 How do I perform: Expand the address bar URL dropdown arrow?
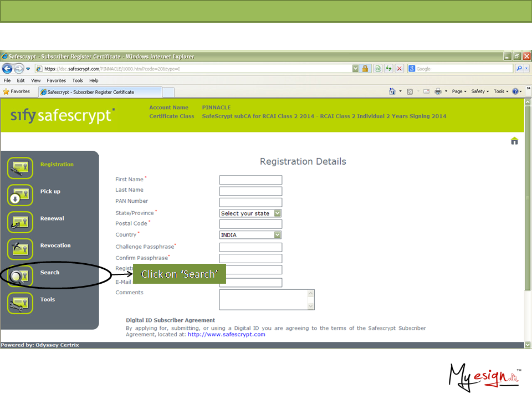click(355, 69)
